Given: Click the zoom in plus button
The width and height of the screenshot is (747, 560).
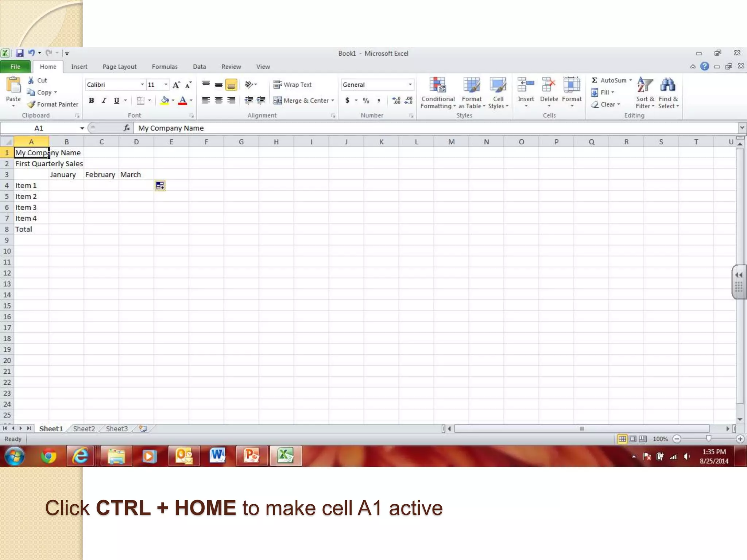Looking at the screenshot, I should coord(740,439).
